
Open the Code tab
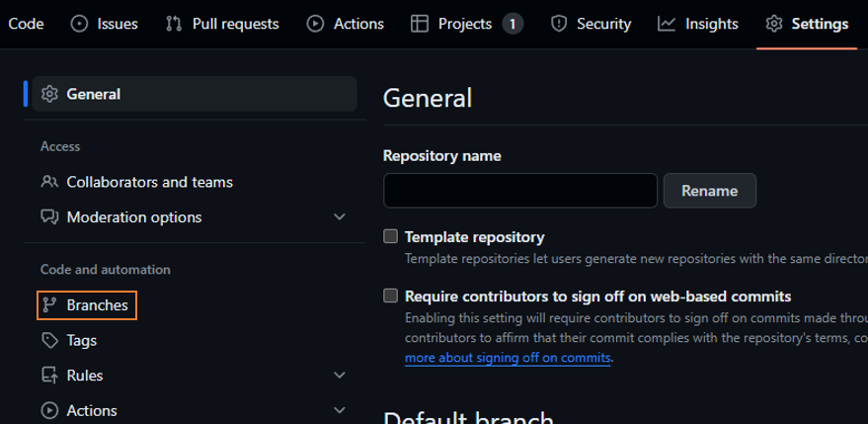click(x=26, y=24)
